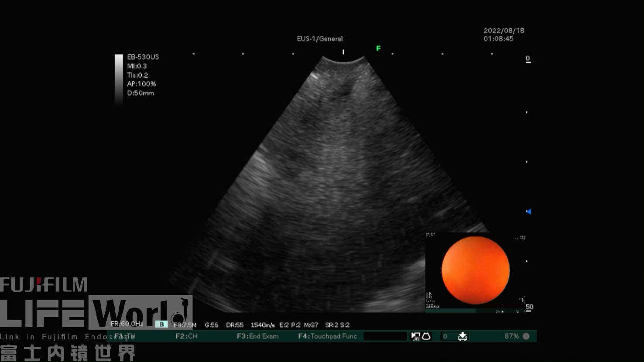Click the EUS-1/General preset label
Image resolution: width=644 pixels, height=362 pixels.
(320, 38)
